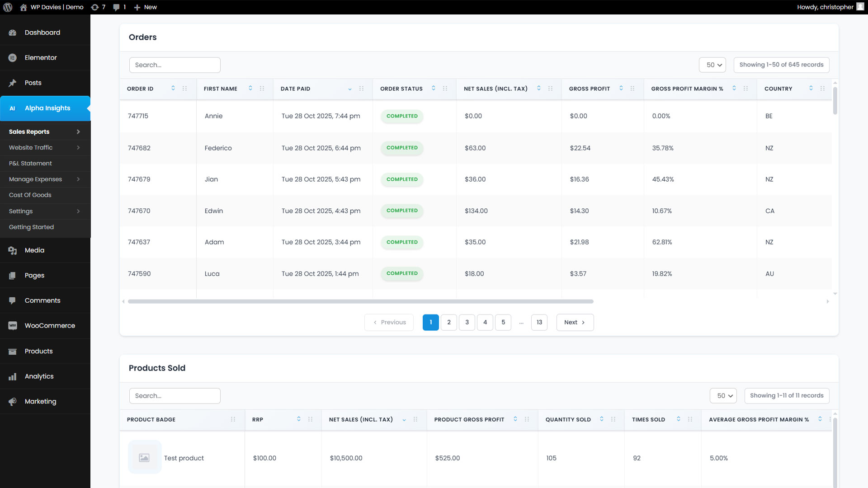
Task: Click the drag handle on Order ID column
Action: point(184,89)
